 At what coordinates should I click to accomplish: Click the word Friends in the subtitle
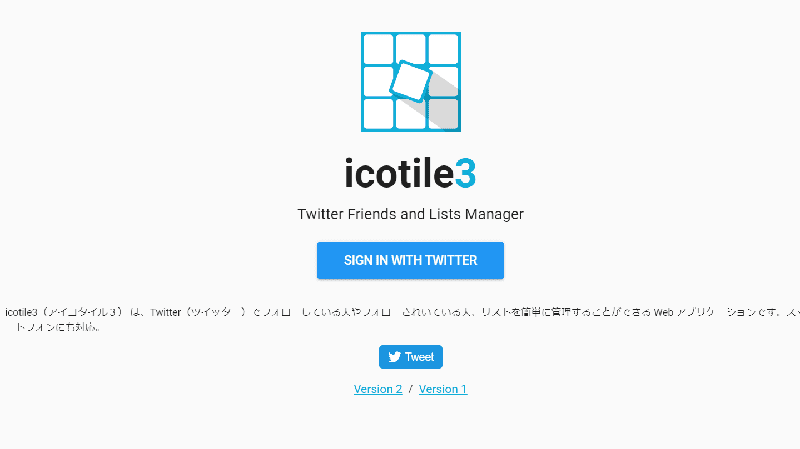coord(388,214)
